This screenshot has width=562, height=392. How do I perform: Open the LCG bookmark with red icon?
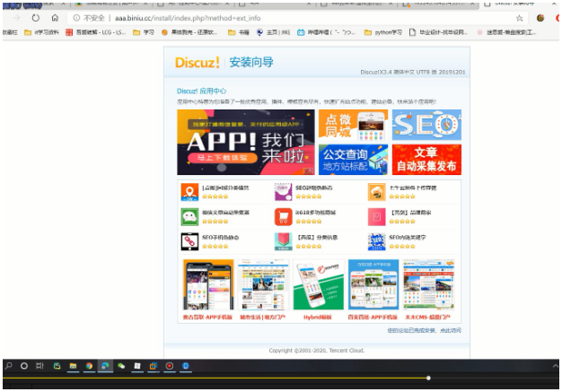click(x=96, y=32)
